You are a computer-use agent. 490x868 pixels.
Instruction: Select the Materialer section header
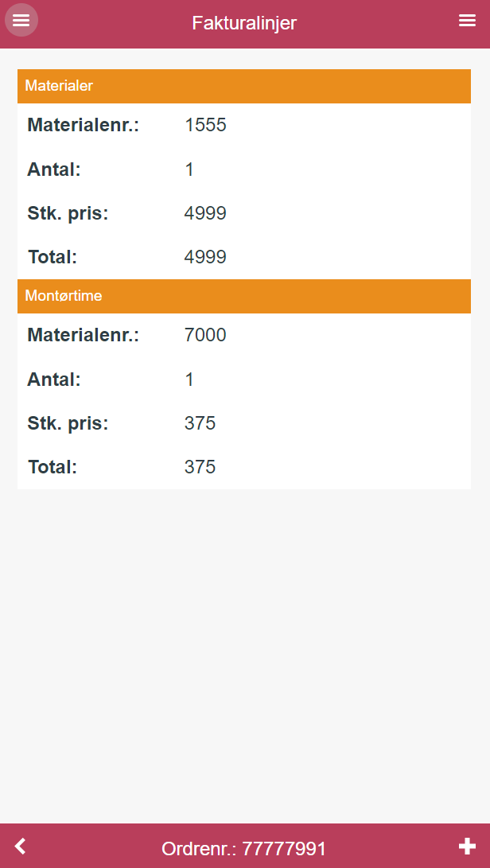244,87
